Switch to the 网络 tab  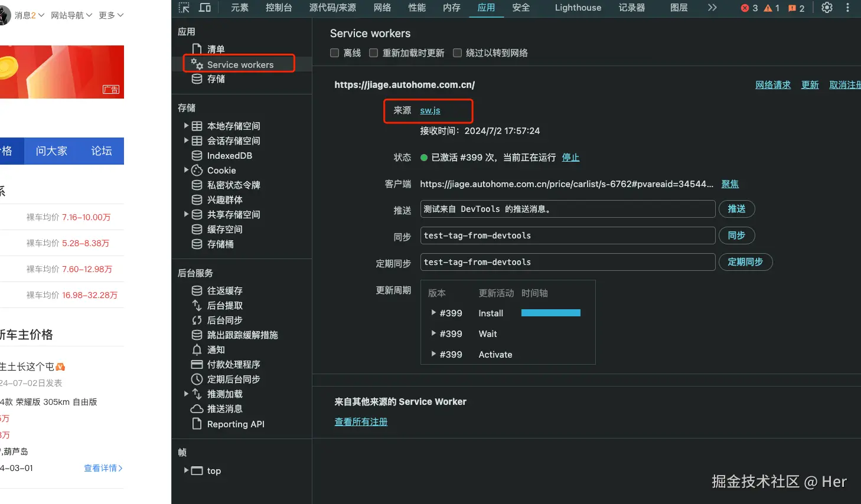coord(382,8)
